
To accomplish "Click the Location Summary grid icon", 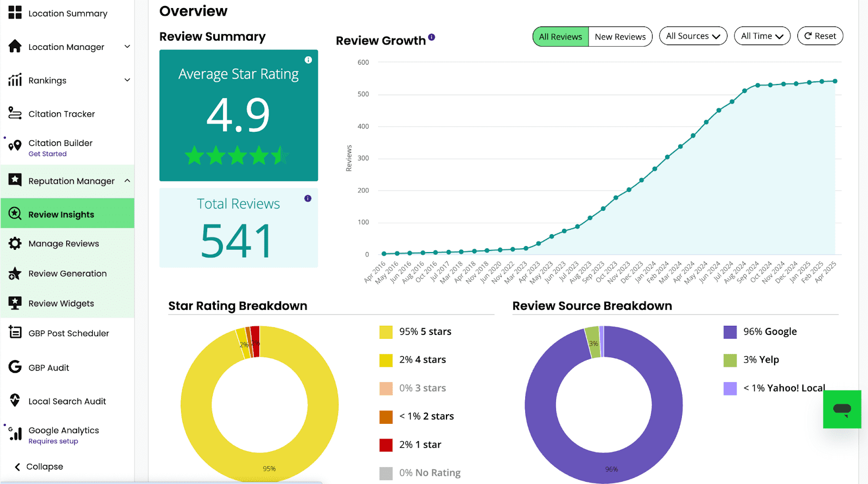I will pyautogui.click(x=15, y=12).
